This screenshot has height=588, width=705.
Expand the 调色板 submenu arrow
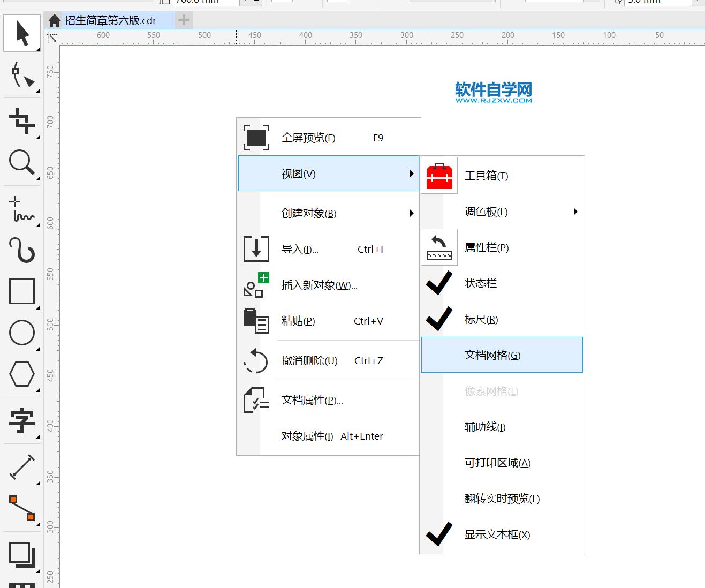pos(575,212)
